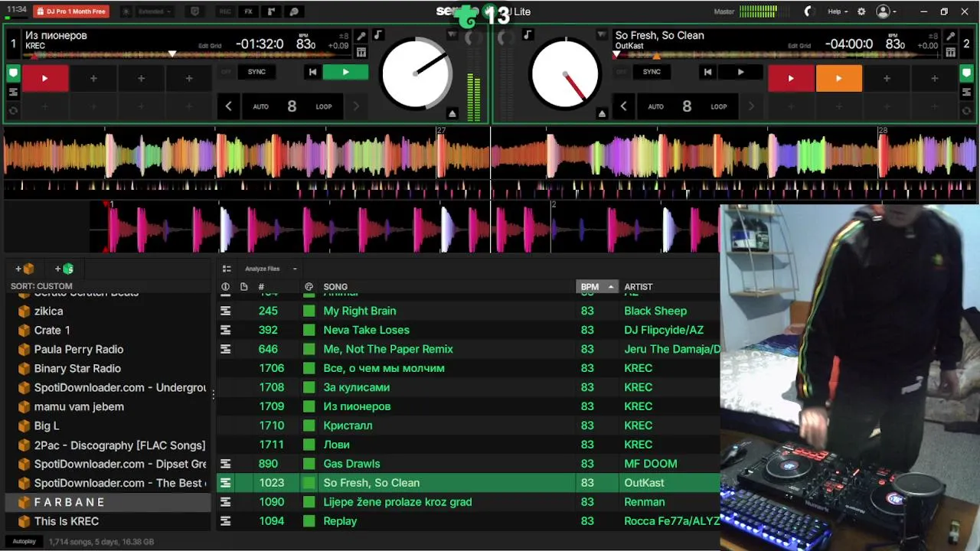Halve the auto loop size on deck 1
Viewport: 980px width, 551px height.
[x=228, y=106]
